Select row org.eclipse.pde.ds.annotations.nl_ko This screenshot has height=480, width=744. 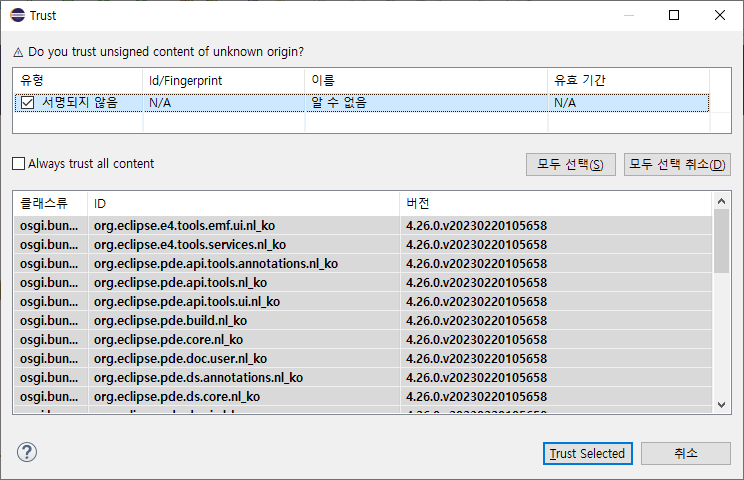[363, 378]
